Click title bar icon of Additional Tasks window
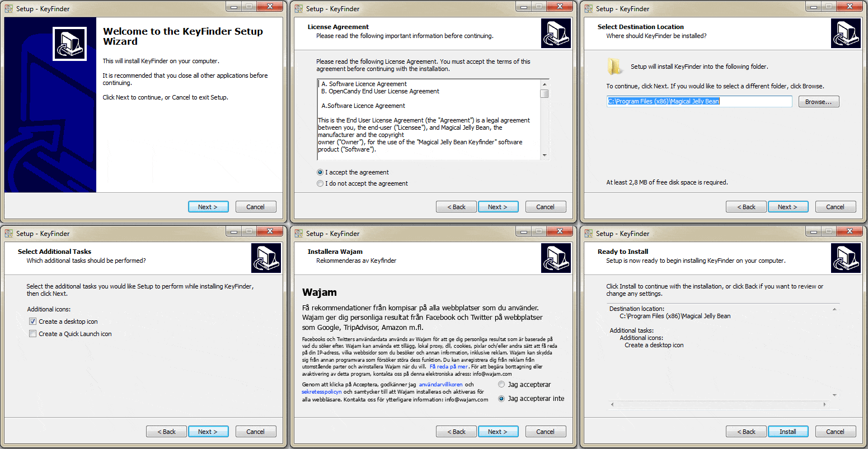This screenshot has width=868, height=449. (9, 233)
